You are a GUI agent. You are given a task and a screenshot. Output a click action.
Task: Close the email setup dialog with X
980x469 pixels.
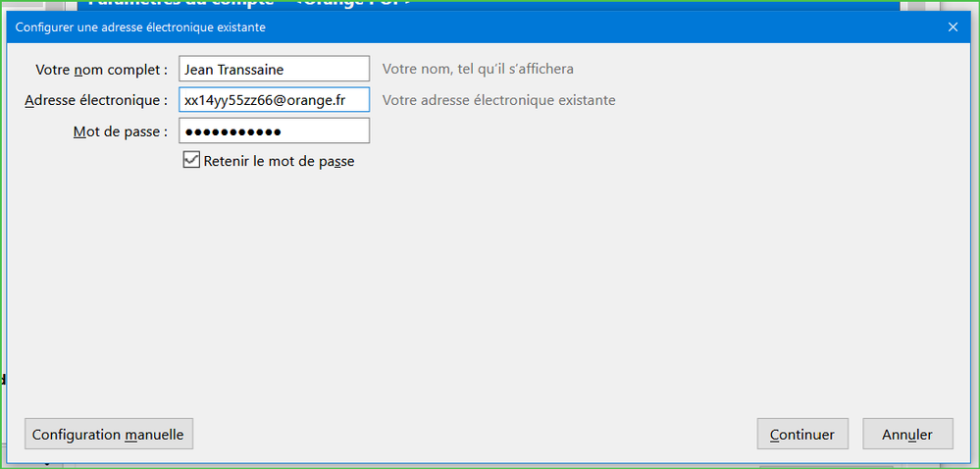point(954,26)
